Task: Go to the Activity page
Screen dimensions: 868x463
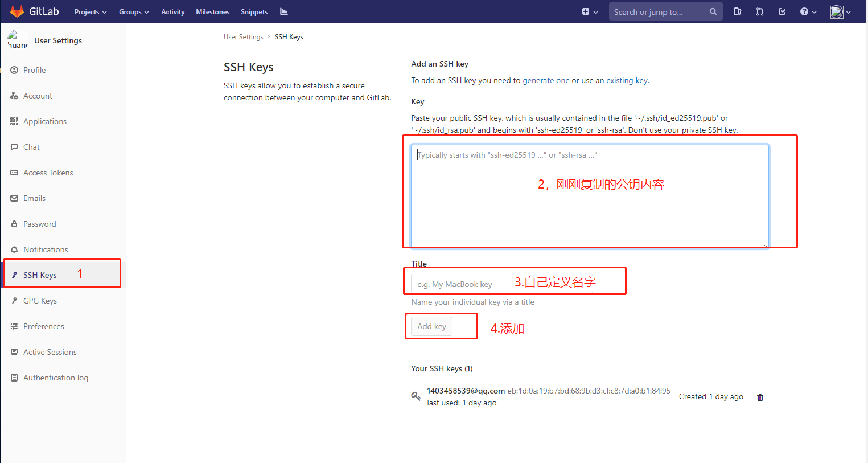Action: (x=173, y=11)
